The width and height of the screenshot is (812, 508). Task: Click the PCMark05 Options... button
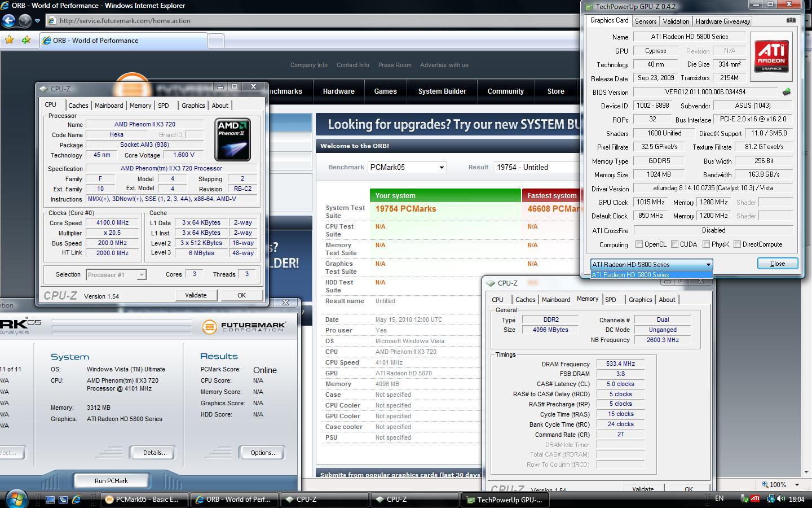point(263,453)
